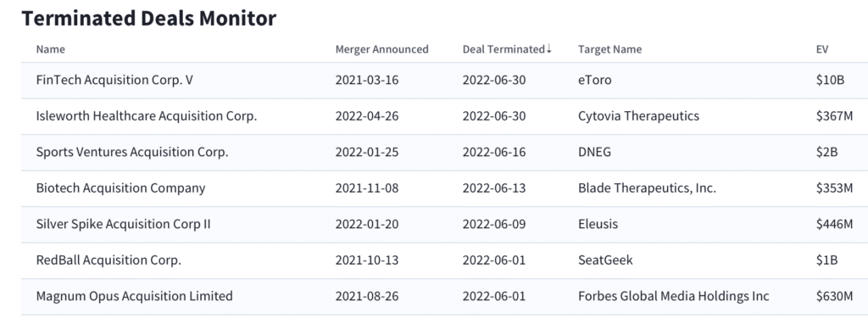Sort by Deal Terminated column header

504,49
